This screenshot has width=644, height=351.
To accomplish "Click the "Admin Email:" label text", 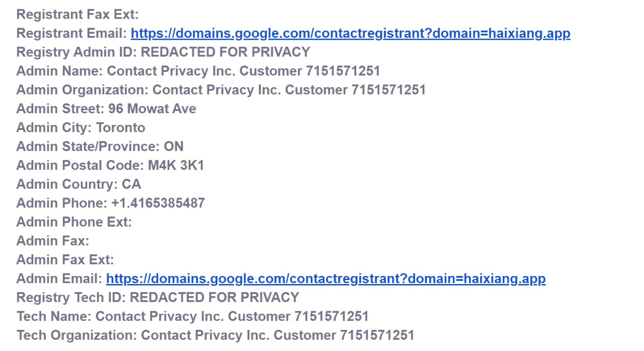I will coord(59,278).
